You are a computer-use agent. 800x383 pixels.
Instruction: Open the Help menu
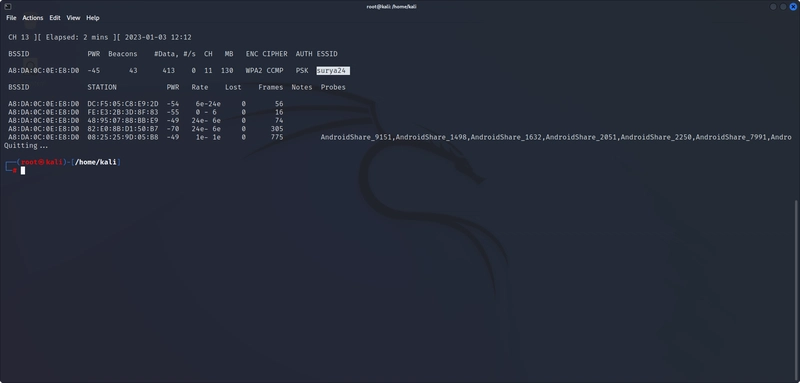point(93,18)
